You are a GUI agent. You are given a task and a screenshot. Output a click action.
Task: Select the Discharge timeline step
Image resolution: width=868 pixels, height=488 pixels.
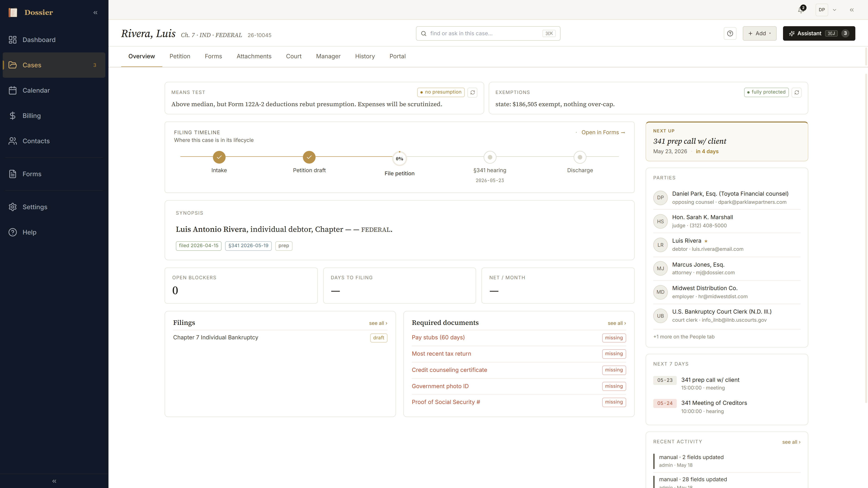click(x=580, y=157)
